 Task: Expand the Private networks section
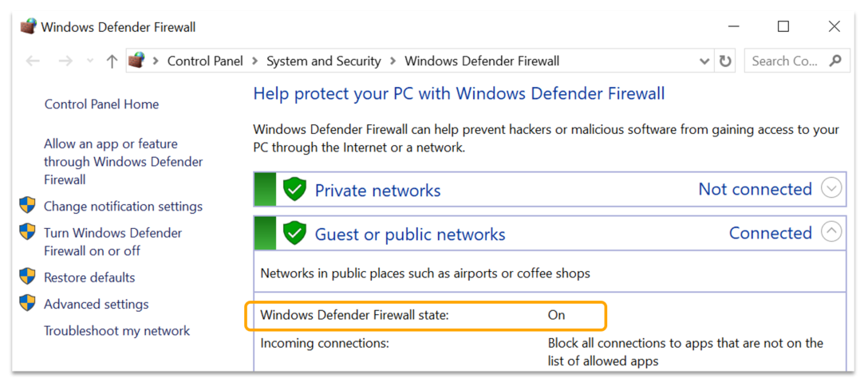coord(831,189)
